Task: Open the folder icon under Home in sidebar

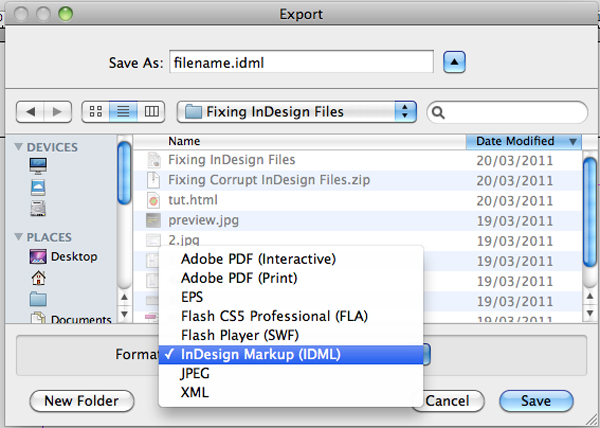Action: click(38, 299)
